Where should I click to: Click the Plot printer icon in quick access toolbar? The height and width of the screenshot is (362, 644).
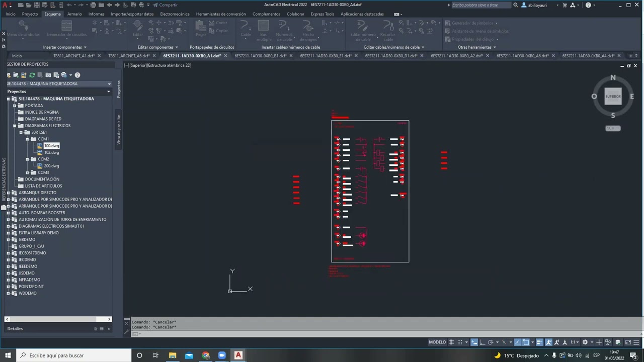[x=93, y=5]
